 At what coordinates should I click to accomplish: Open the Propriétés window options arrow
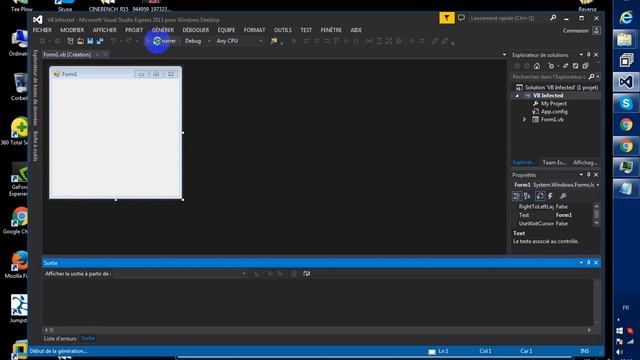pyautogui.click(x=581, y=175)
